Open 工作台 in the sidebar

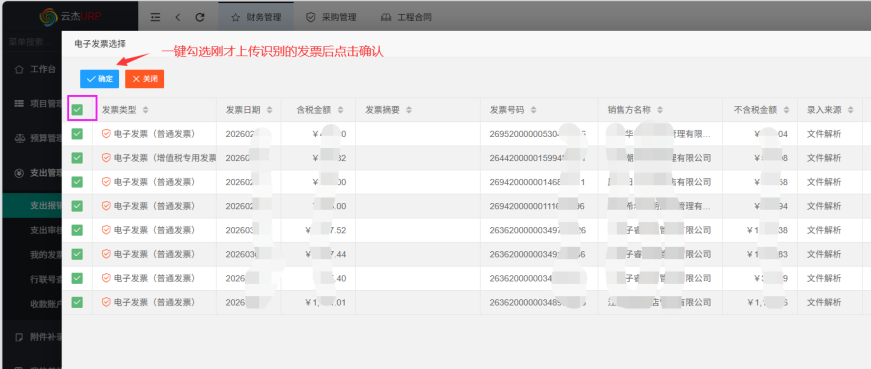[31, 69]
